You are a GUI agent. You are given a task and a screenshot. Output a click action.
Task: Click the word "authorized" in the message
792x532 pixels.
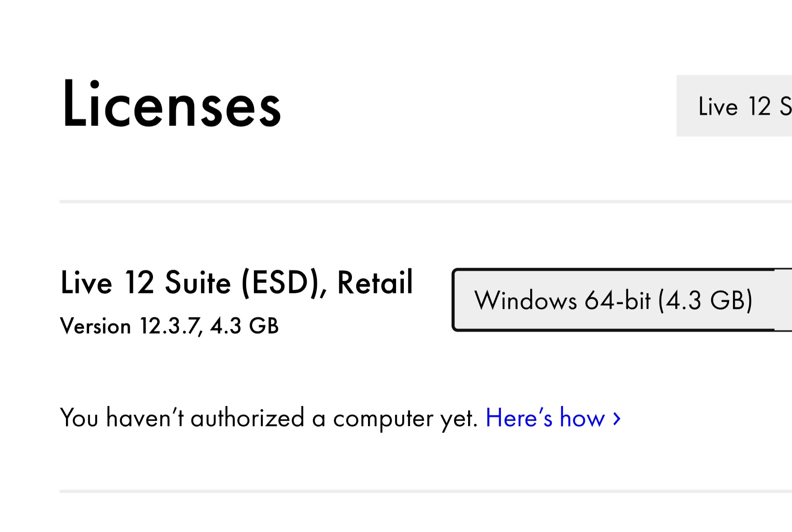[247, 418]
